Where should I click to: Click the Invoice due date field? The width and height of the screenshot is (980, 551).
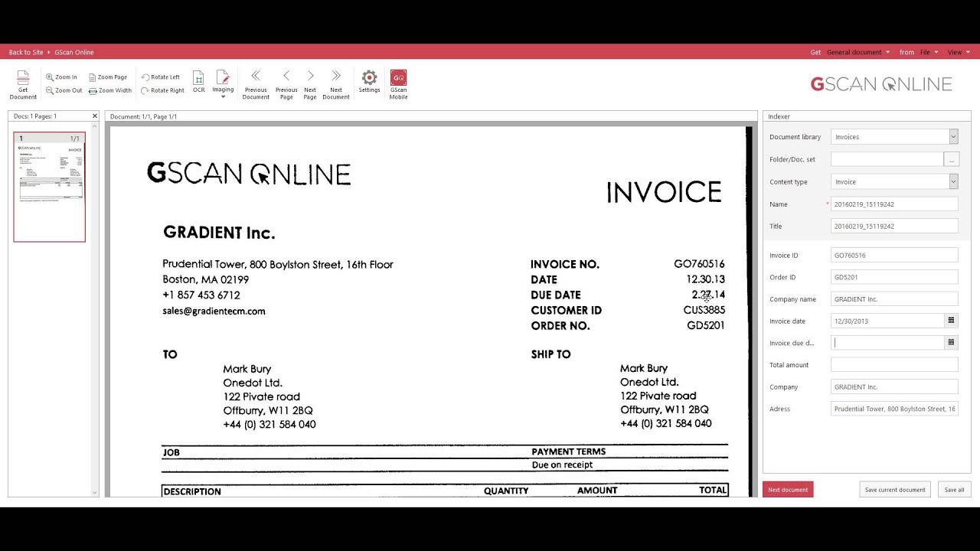[887, 343]
